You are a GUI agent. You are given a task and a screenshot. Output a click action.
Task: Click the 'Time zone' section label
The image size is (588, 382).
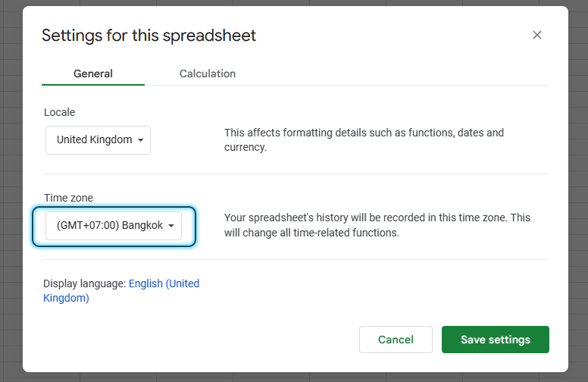pyautogui.click(x=68, y=198)
